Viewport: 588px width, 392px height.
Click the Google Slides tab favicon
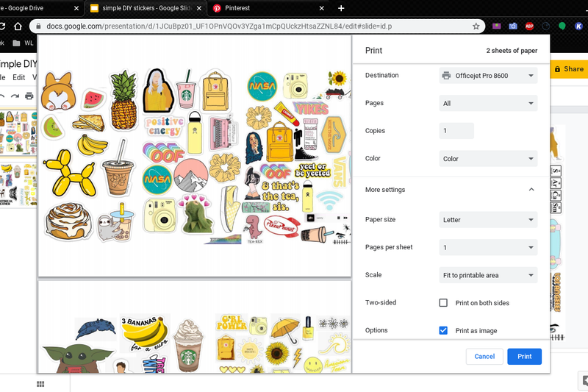[95, 8]
